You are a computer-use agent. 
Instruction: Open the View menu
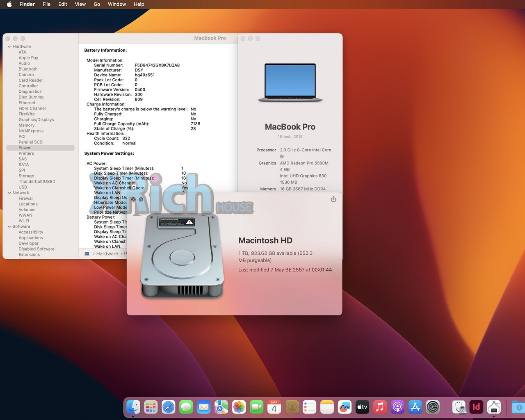pos(80,4)
